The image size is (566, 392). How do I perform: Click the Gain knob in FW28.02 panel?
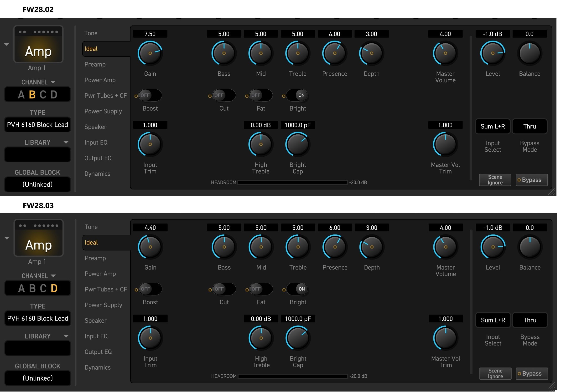[x=150, y=53]
